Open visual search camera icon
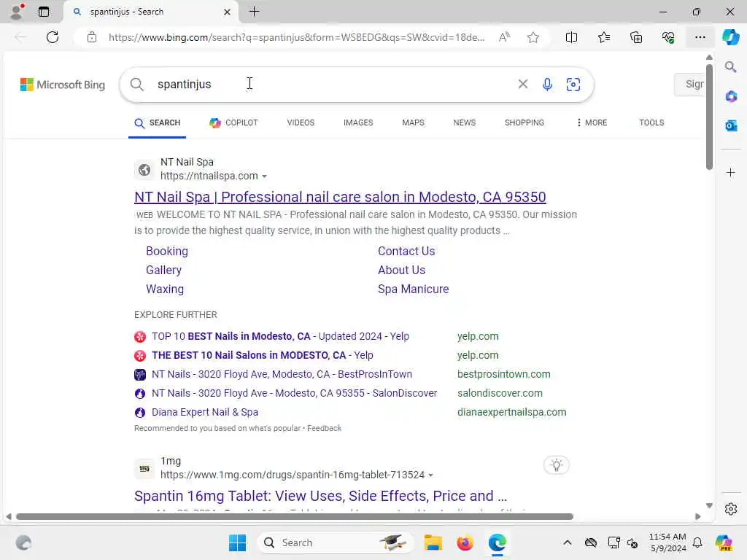This screenshot has height=560, width=747. (x=573, y=85)
